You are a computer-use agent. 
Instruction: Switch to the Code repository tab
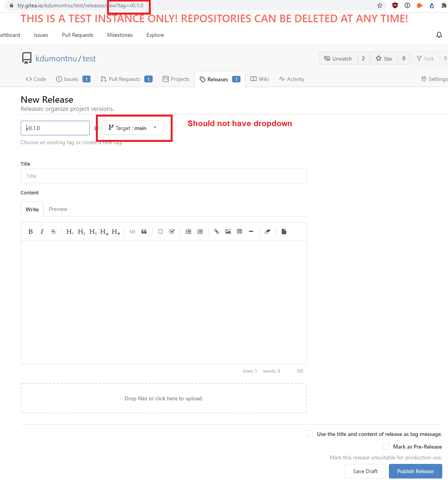click(x=36, y=79)
